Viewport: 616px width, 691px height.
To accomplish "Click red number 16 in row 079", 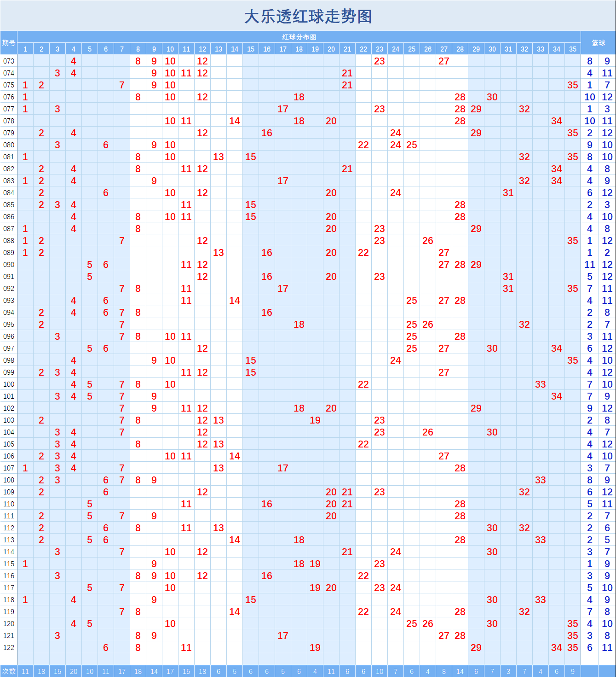I will (x=267, y=133).
